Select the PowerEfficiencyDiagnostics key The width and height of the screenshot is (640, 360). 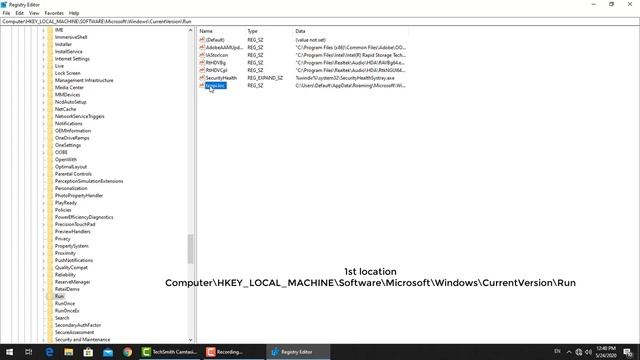tap(84, 217)
